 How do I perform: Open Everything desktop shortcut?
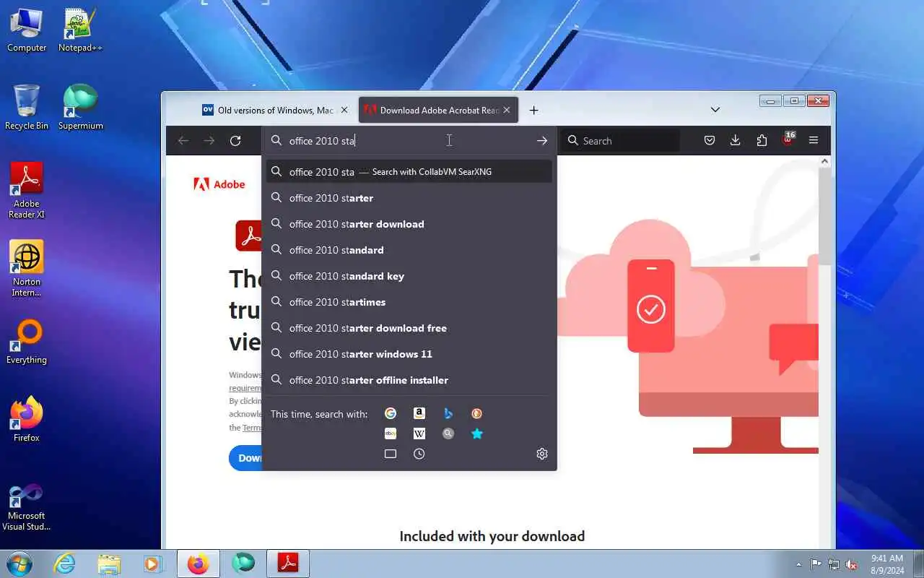click(27, 342)
